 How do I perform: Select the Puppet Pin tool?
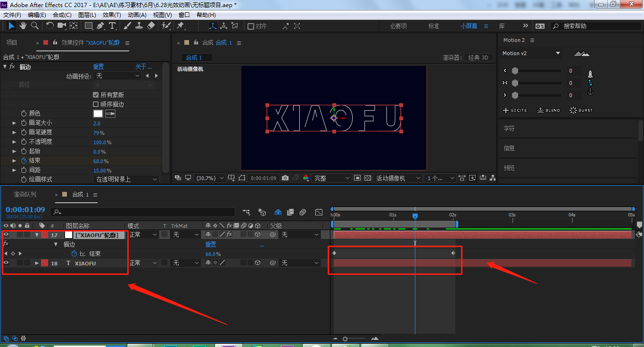coord(180,26)
